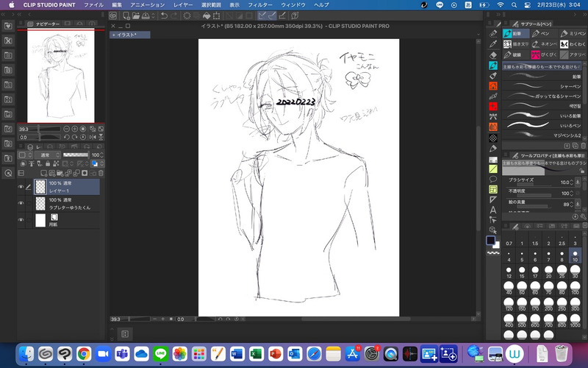Select the Text tool

pos(493,210)
